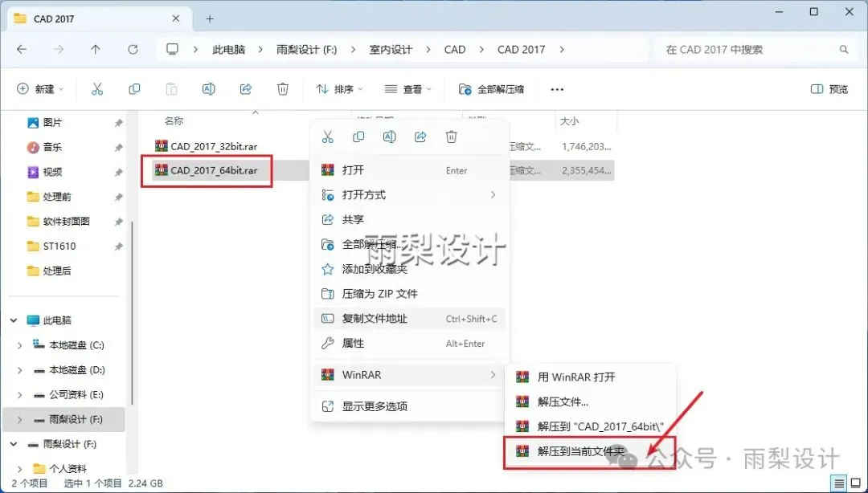868x493 pixels.
Task: Open a new tab with the plus button
Action: pyautogui.click(x=210, y=18)
